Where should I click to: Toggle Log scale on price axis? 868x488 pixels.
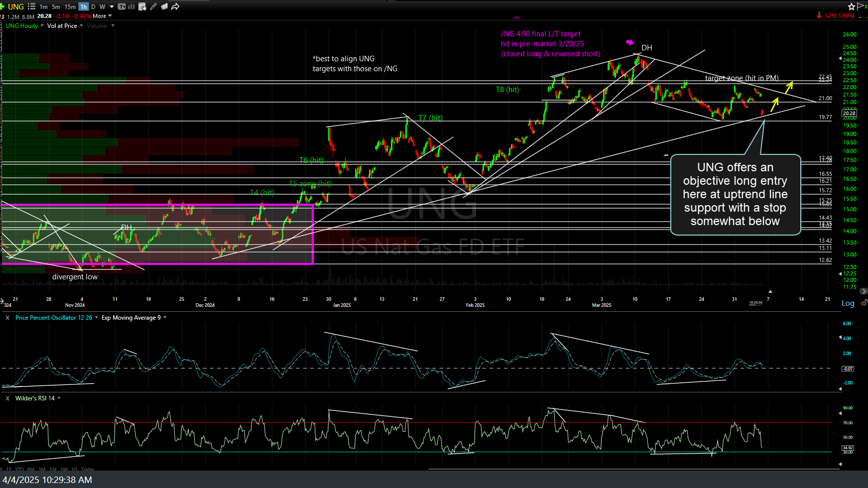pyautogui.click(x=848, y=303)
